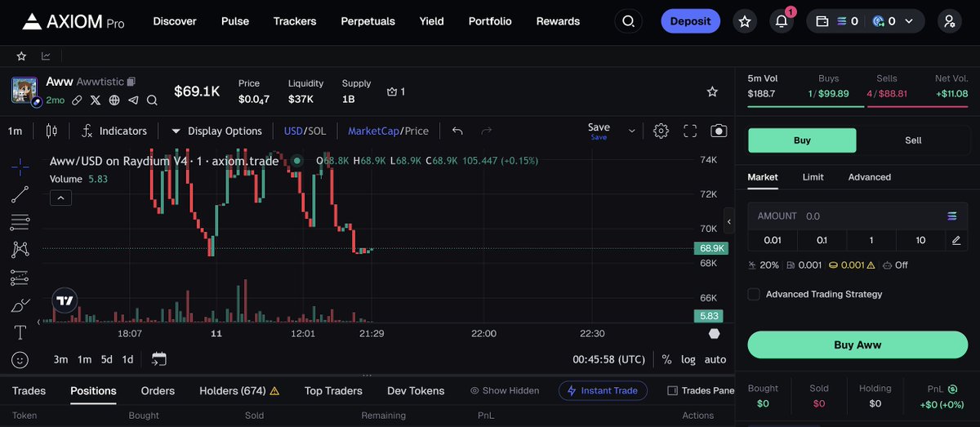Open the go-to-date calendar icon

[x=159, y=359]
